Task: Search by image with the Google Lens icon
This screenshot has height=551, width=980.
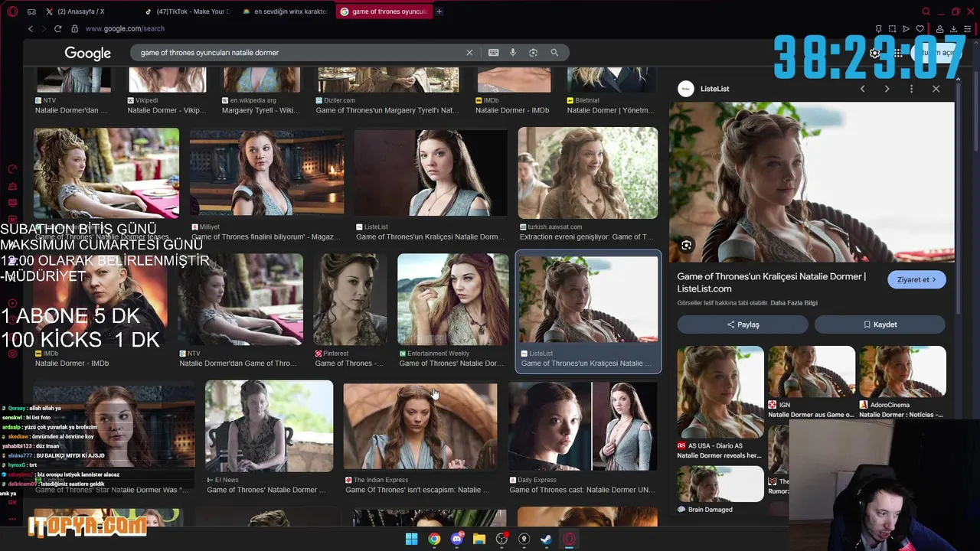Action: click(x=533, y=53)
